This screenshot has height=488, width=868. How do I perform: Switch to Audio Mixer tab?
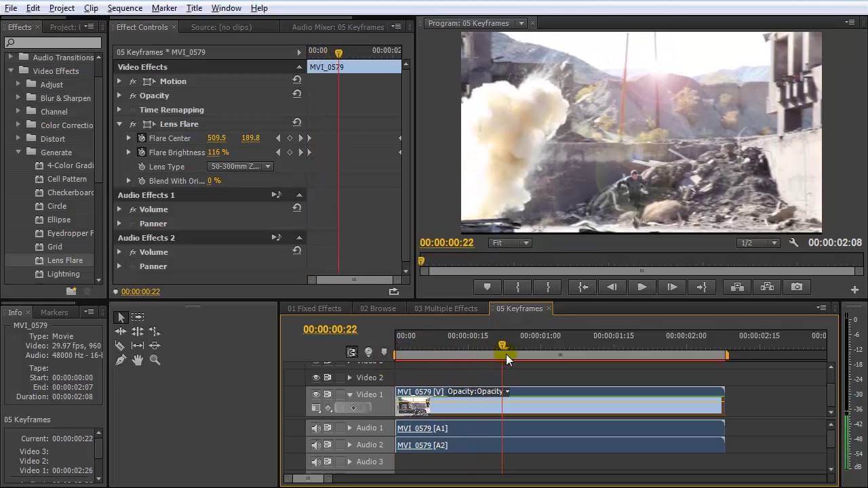[338, 27]
